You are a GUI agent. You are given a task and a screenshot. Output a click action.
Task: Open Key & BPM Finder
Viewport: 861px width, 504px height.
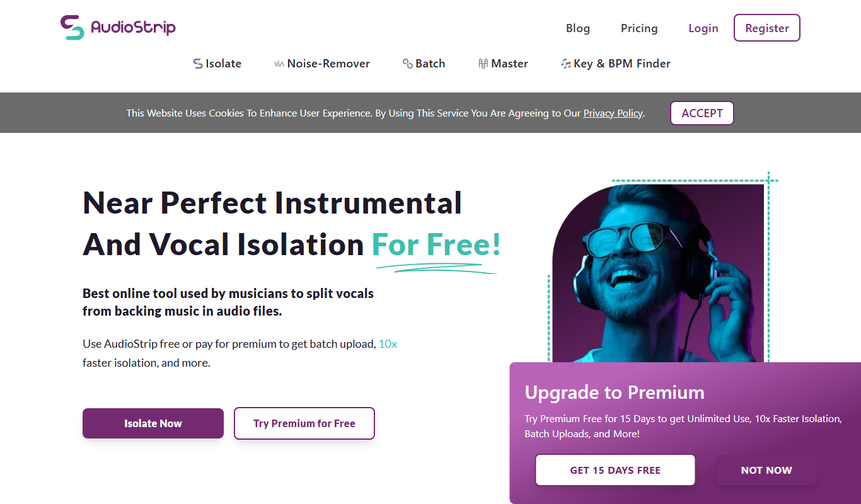point(616,64)
